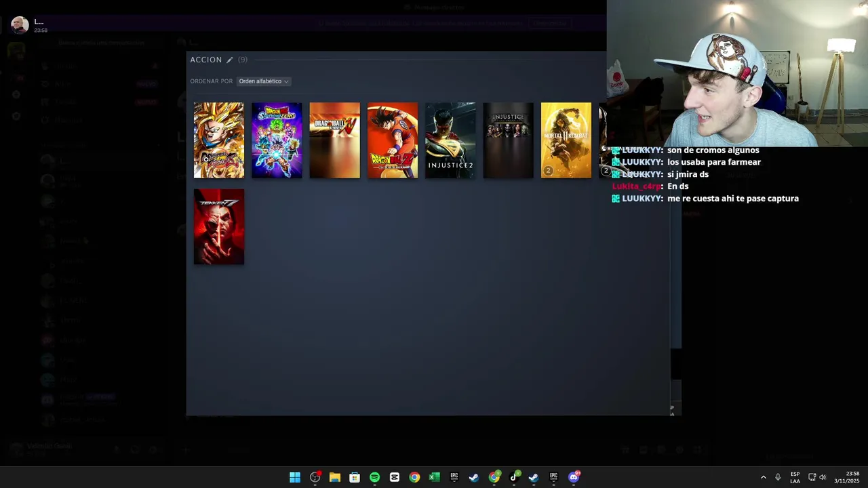Open the Orden alfabético sort dropdown
868x488 pixels.
[x=263, y=81]
